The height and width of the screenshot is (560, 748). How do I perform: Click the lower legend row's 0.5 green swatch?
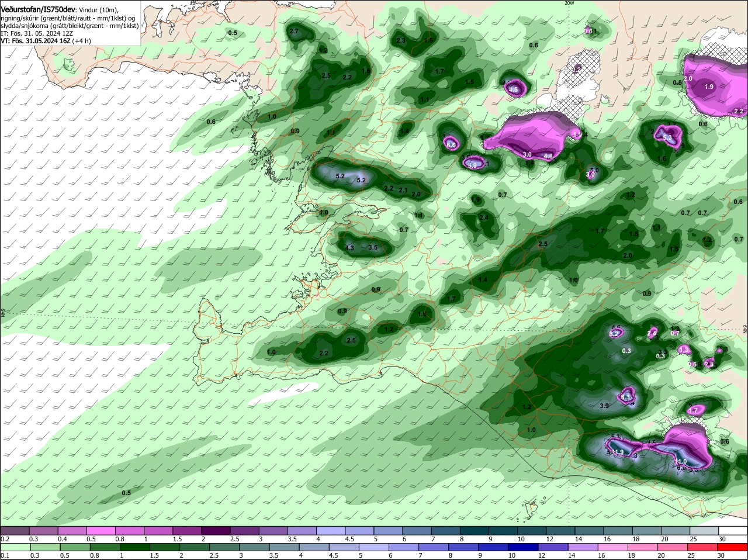[x=74, y=547]
